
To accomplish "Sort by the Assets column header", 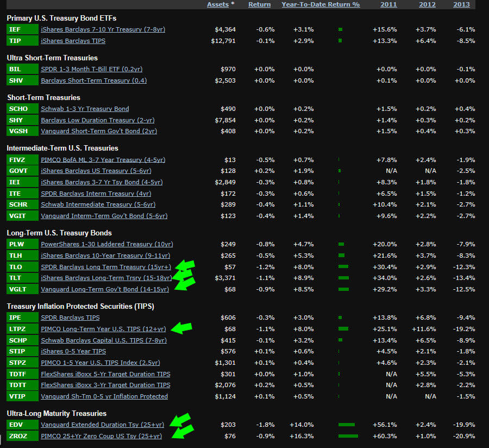I will pos(218,4).
